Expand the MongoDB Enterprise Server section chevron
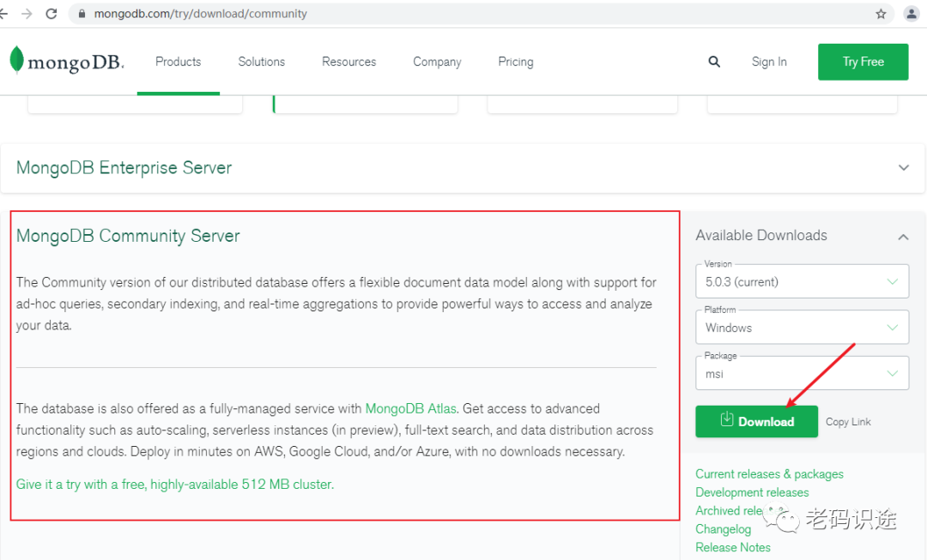The image size is (927, 560). point(903,168)
